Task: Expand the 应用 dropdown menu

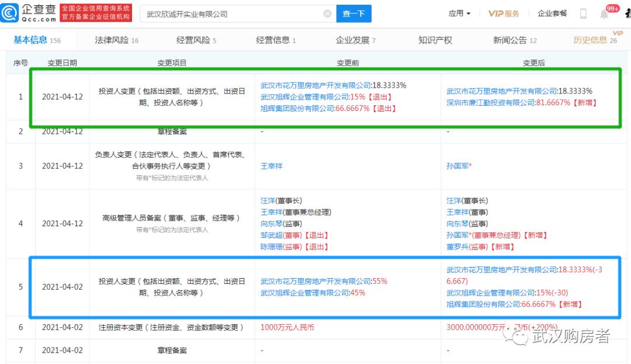Action: point(459,13)
